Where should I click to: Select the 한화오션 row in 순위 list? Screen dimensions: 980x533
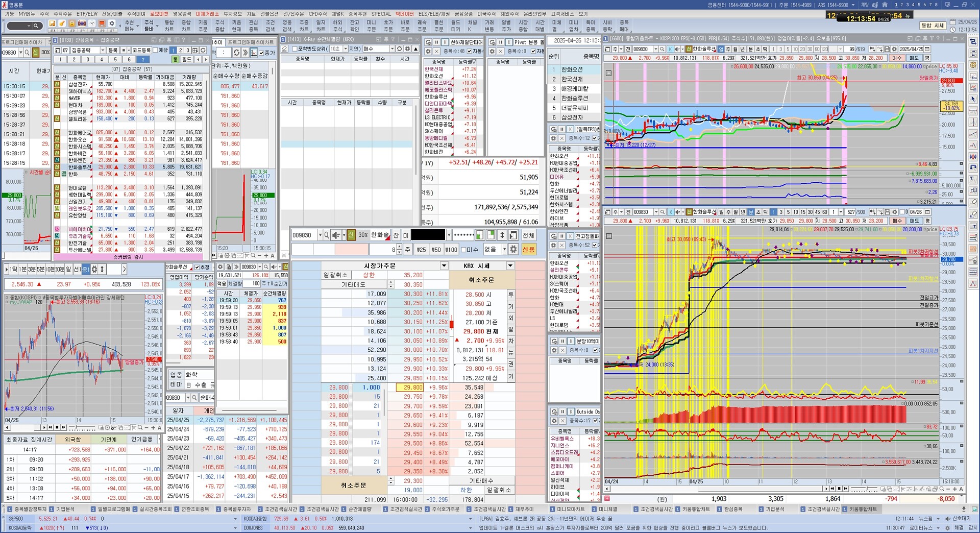574,69
